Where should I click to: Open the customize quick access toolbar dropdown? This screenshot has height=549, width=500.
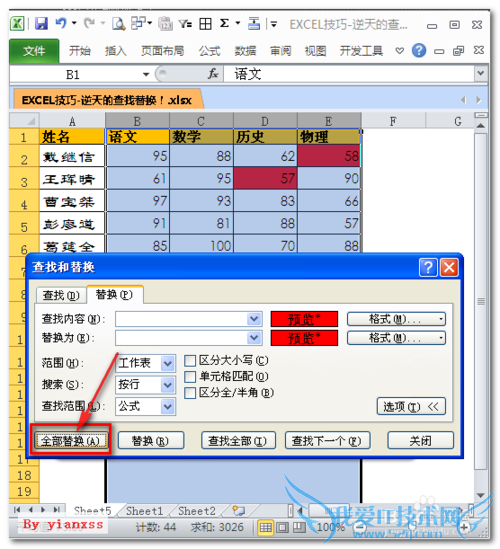274,25
